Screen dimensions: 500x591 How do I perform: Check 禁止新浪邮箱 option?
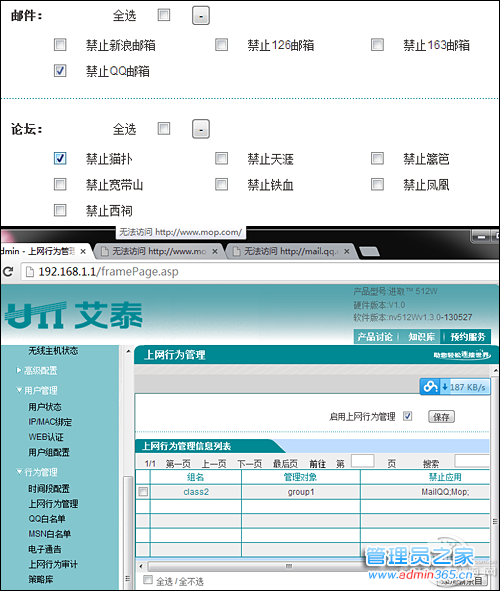coord(60,44)
